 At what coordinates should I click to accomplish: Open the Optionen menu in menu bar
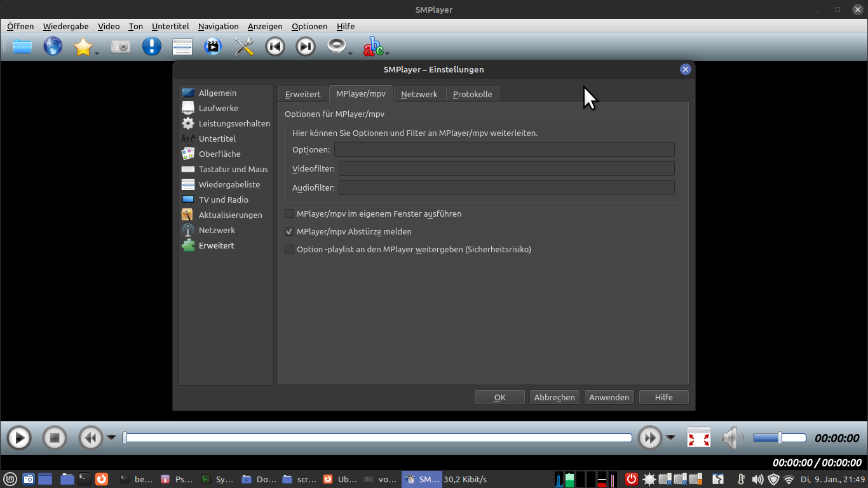pyautogui.click(x=309, y=26)
